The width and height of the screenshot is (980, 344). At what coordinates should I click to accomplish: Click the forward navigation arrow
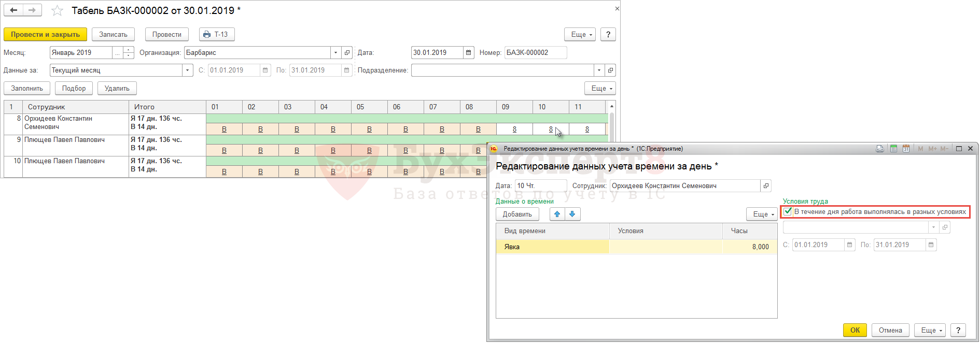point(32,10)
